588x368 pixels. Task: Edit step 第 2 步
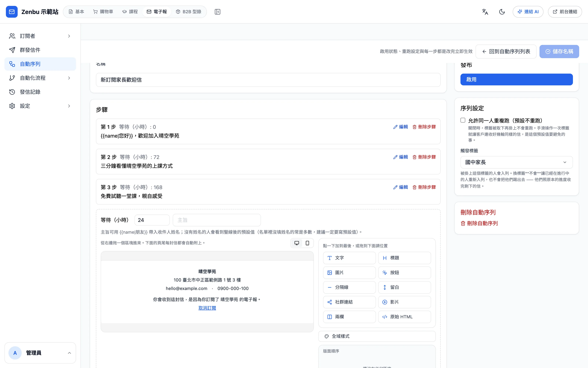pos(401,157)
